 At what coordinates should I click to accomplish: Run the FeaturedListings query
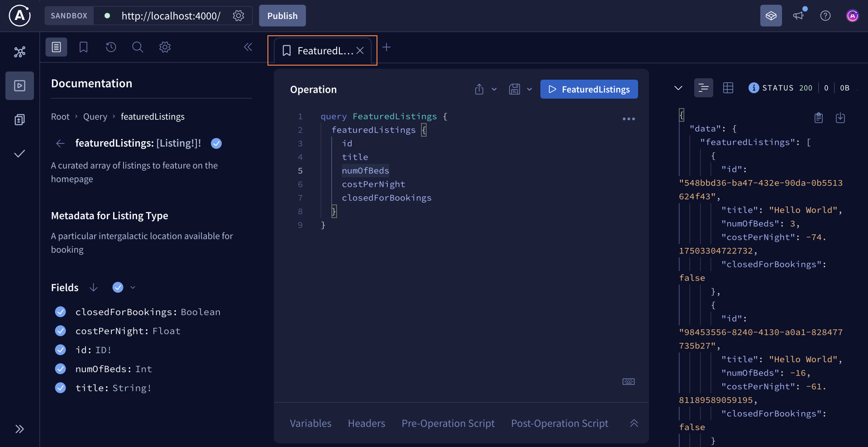pyautogui.click(x=589, y=89)
